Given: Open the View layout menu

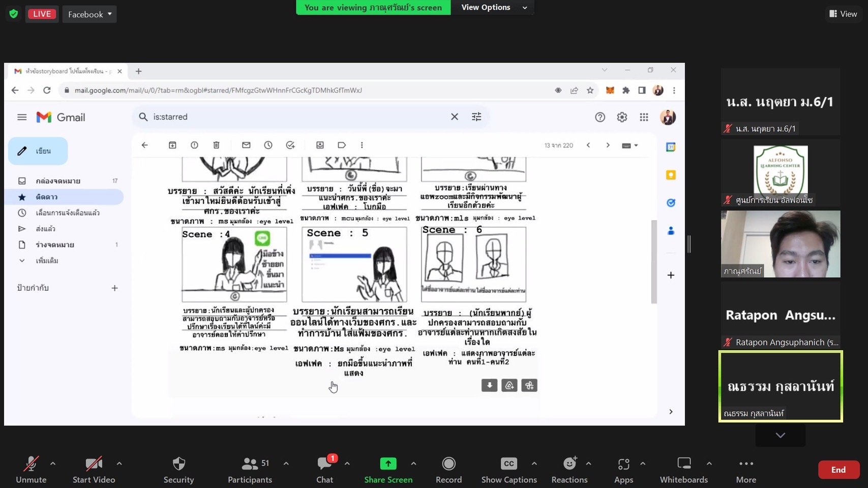Looking at the screenshot, I should click(x=843, y=14).
